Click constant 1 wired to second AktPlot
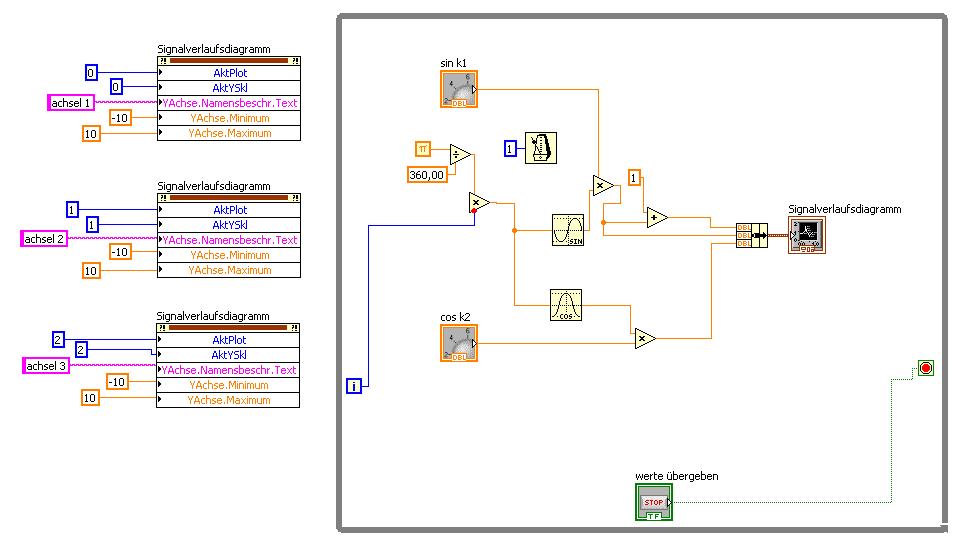The height and width of the screenshot is (556, 974). click(x=72, y=209)
